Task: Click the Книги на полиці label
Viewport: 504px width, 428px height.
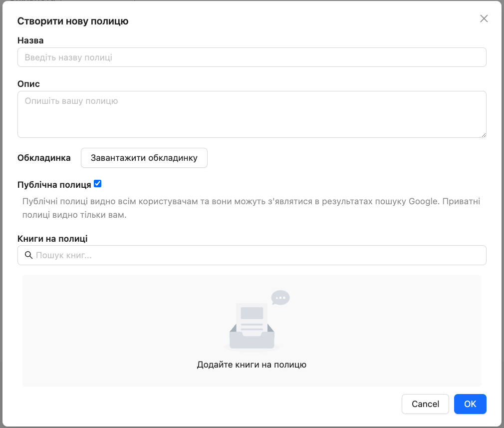Action: (52, 239)
